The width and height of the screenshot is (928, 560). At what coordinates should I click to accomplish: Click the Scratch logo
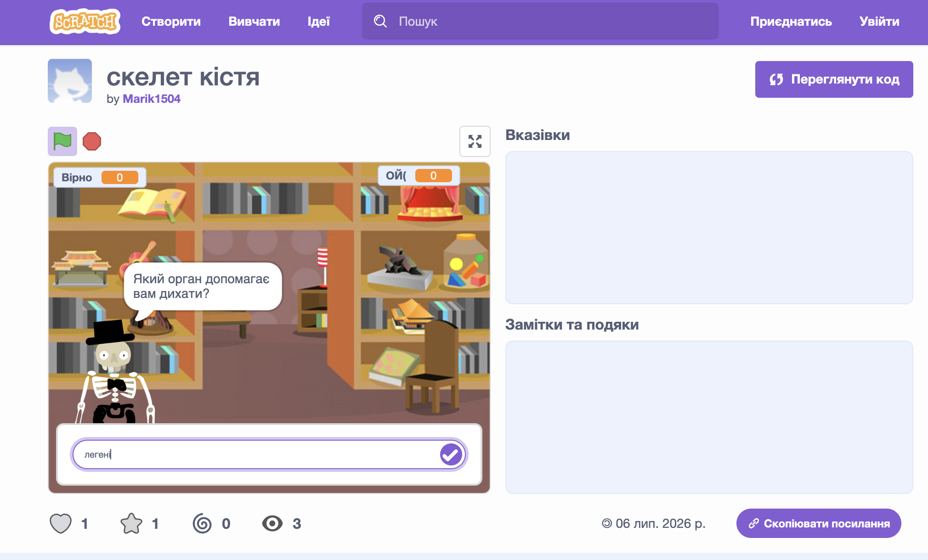[85, 21]
